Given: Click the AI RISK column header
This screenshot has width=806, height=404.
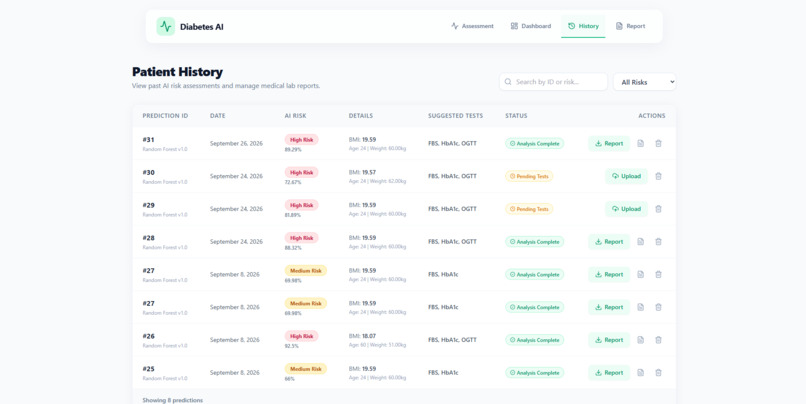Looking at the screenshot, I should click(x=296, y=116).
